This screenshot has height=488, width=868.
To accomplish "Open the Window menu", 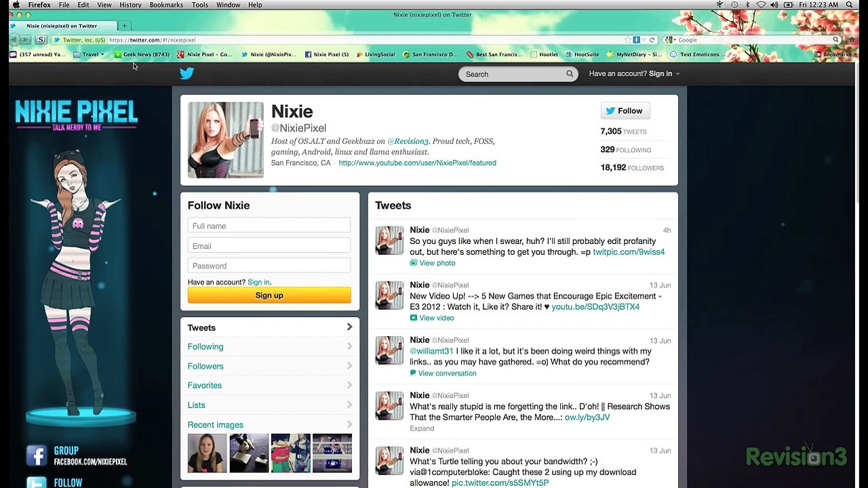I will 229,5.
